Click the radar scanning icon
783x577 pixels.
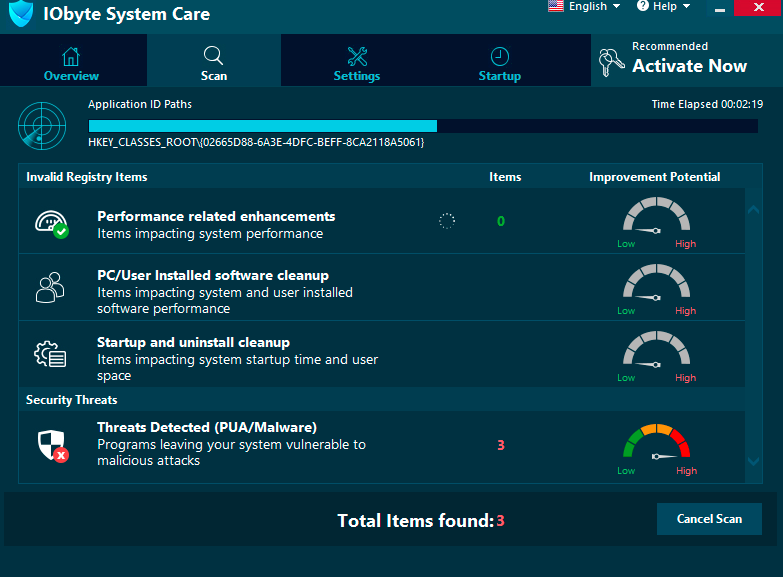42,126
